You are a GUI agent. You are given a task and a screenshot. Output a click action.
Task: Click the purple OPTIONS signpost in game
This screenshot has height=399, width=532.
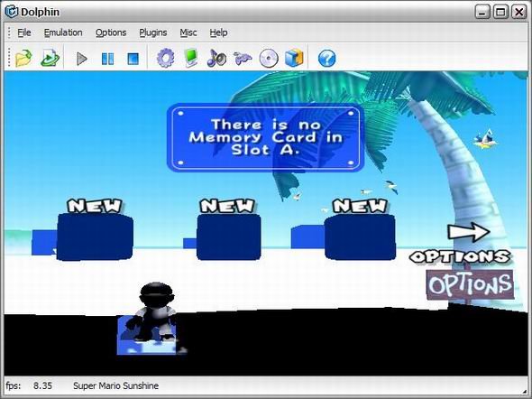tap(471, 284)
